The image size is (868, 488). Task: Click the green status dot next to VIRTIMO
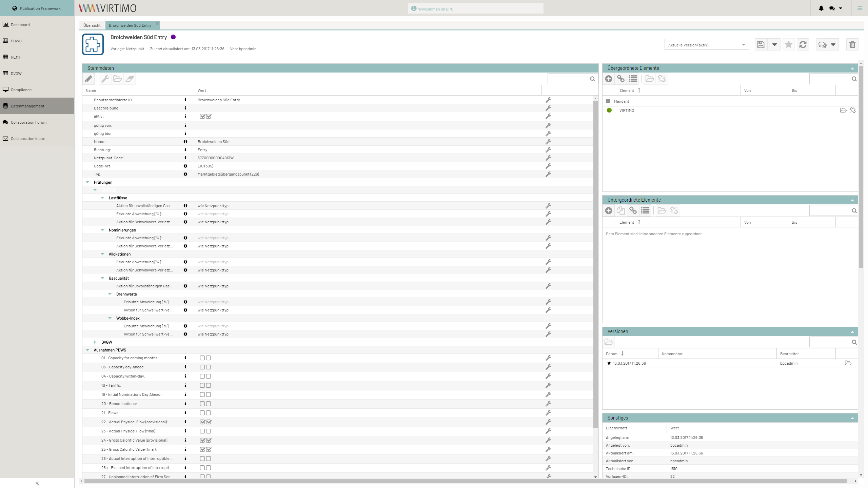609,110
